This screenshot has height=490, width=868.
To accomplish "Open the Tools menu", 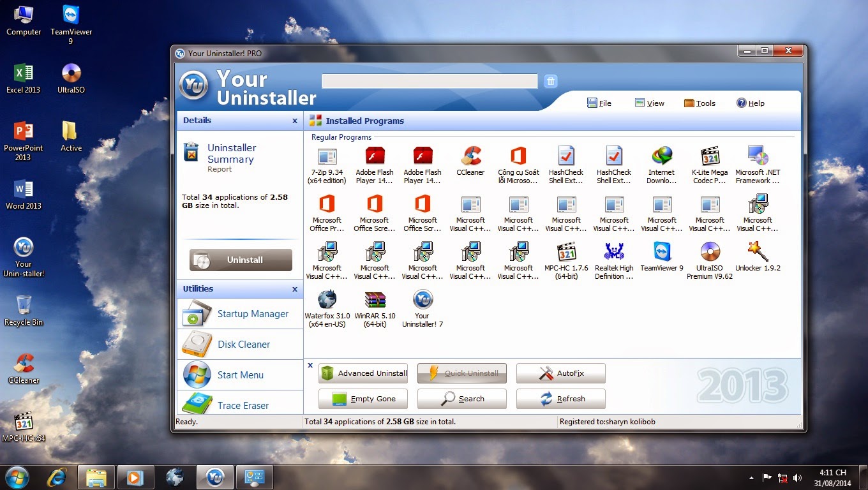I will point(700,103).
